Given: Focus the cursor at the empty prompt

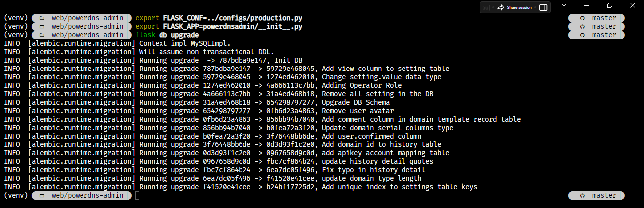Looking at the screenshot, I should [138, 195].
